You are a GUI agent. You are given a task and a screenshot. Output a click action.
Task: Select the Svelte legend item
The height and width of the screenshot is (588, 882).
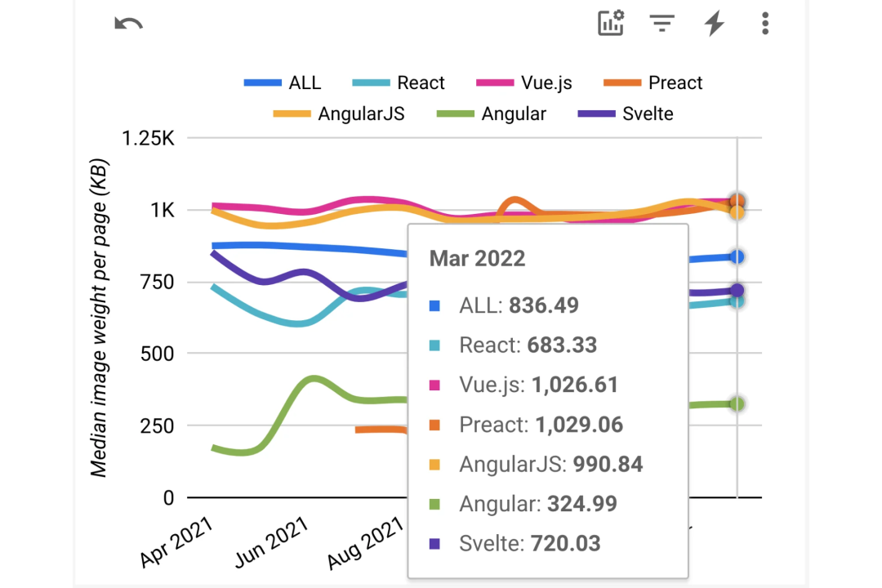(626, 114)
